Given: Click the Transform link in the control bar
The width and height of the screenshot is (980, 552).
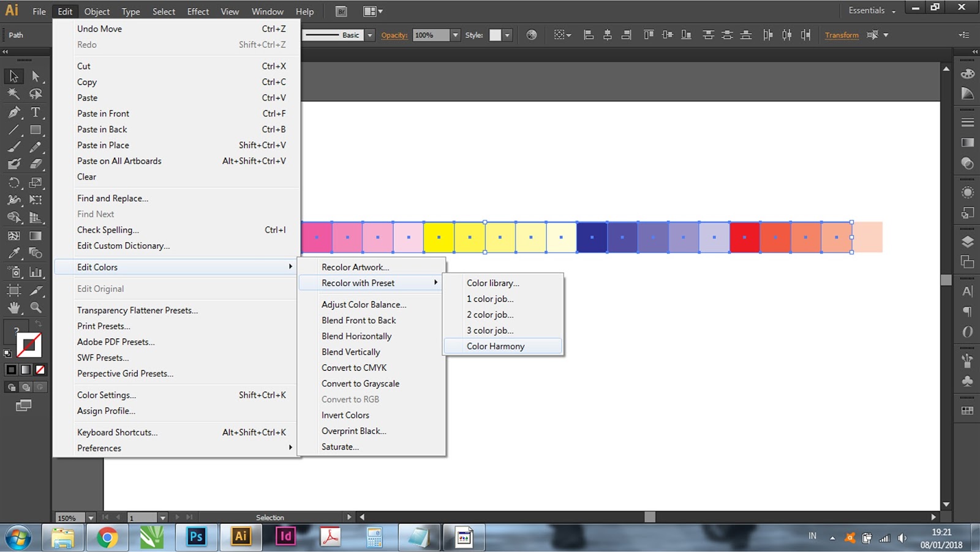Looking at the screenshot, I should pyautogui.click(x=842, y=35).
